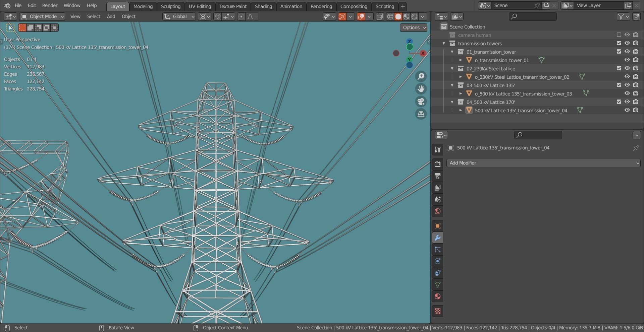
Task: Switch to Modeling workspace tab
Action: point(143,6)
